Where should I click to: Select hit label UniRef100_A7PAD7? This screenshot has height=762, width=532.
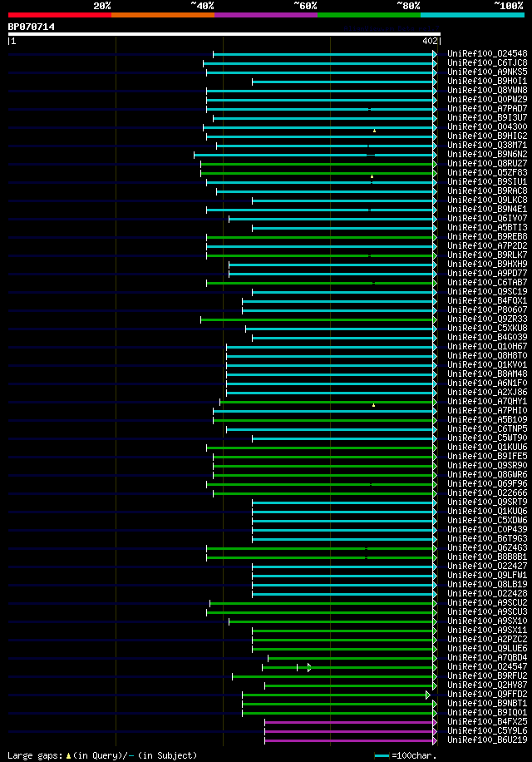coord(487,108)
